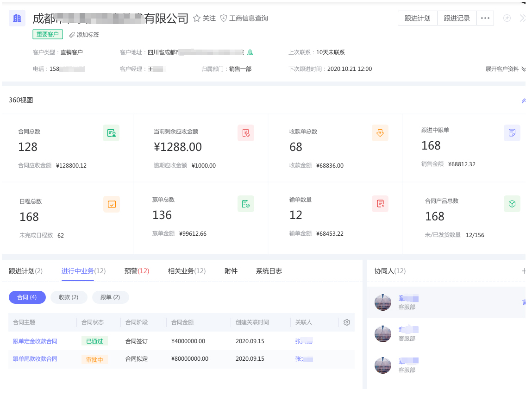
Task: Select the 跟单 (2) filter pill
Action: 110,297
